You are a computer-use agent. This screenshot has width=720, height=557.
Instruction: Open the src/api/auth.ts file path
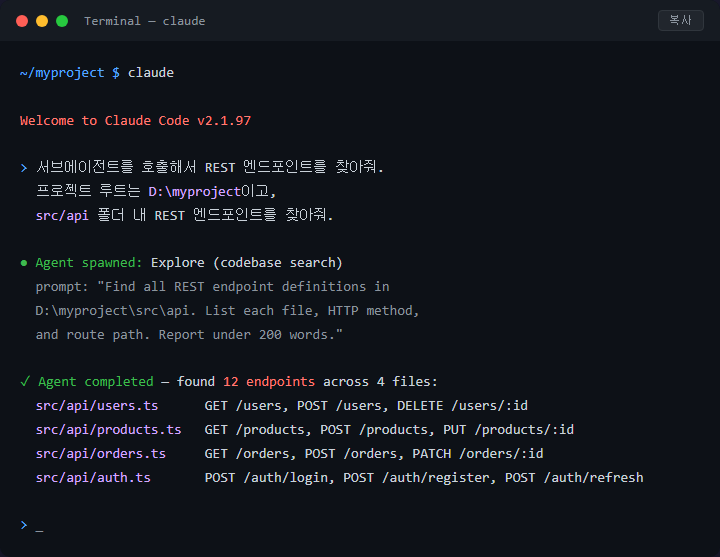pyautogui.click(x=93, y=478)
